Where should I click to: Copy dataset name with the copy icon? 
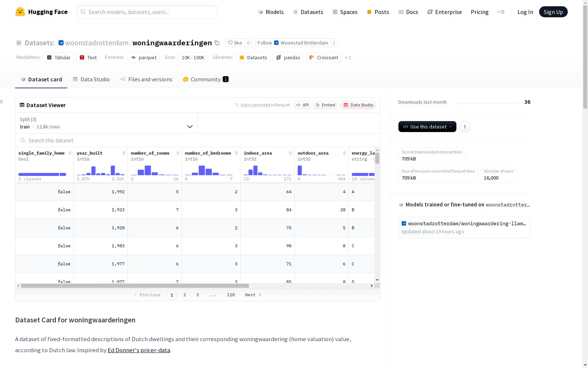[217, 43]
